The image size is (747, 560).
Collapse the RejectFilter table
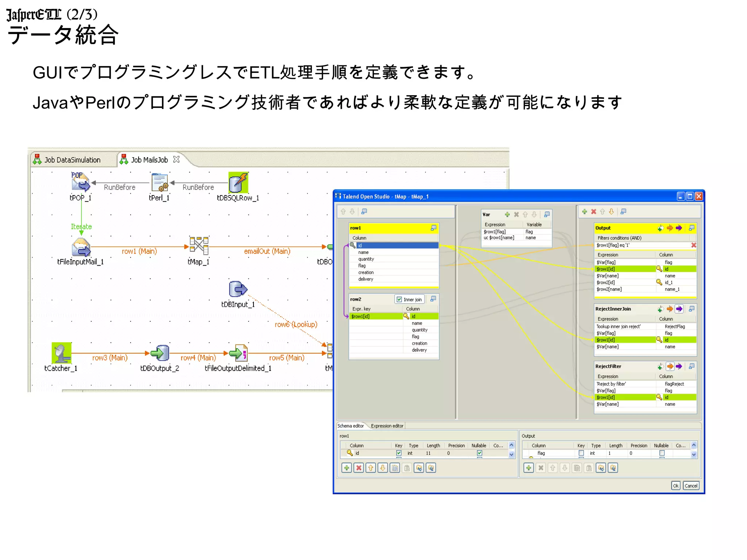point(691,366)
